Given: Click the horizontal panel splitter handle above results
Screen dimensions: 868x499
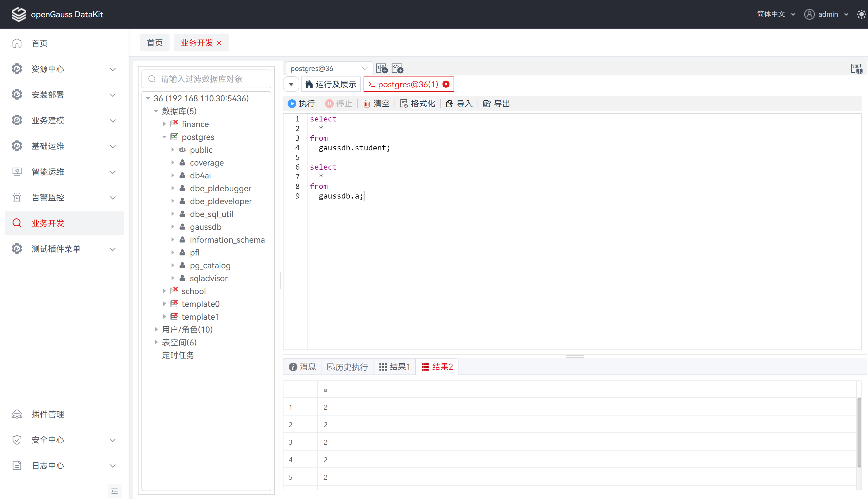Looking at the screenshot, I should [x=575, y=356].
